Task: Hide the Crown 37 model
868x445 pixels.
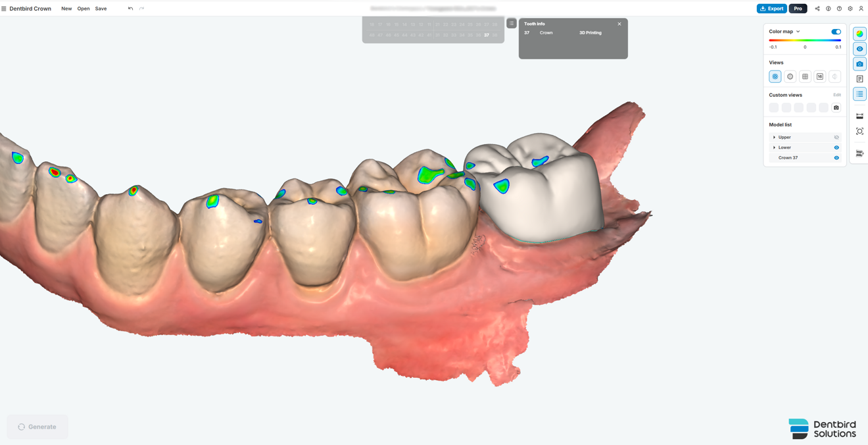Action: click(836, 157)
